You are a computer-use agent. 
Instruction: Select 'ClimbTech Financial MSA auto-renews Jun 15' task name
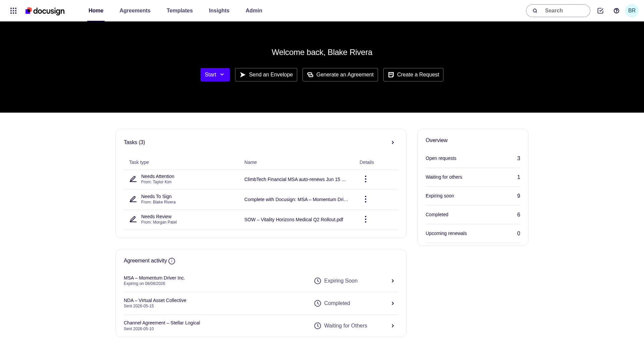[295, 179]
